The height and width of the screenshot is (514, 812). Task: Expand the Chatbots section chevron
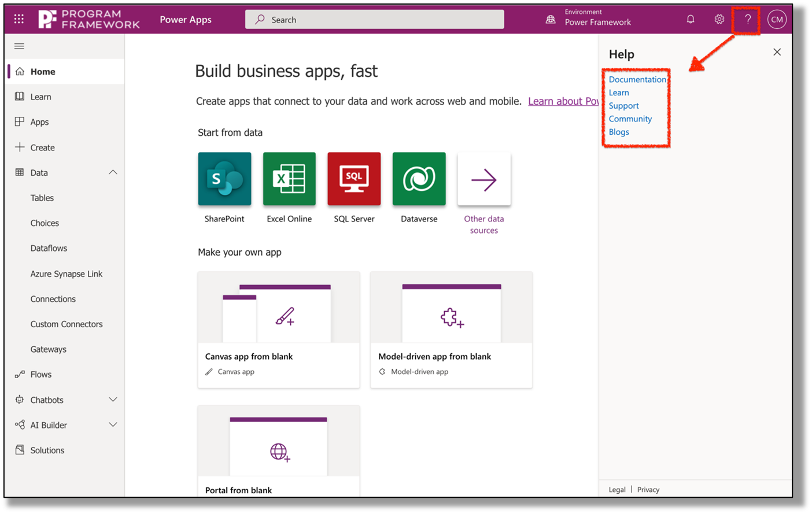click(x=113, y=400)
